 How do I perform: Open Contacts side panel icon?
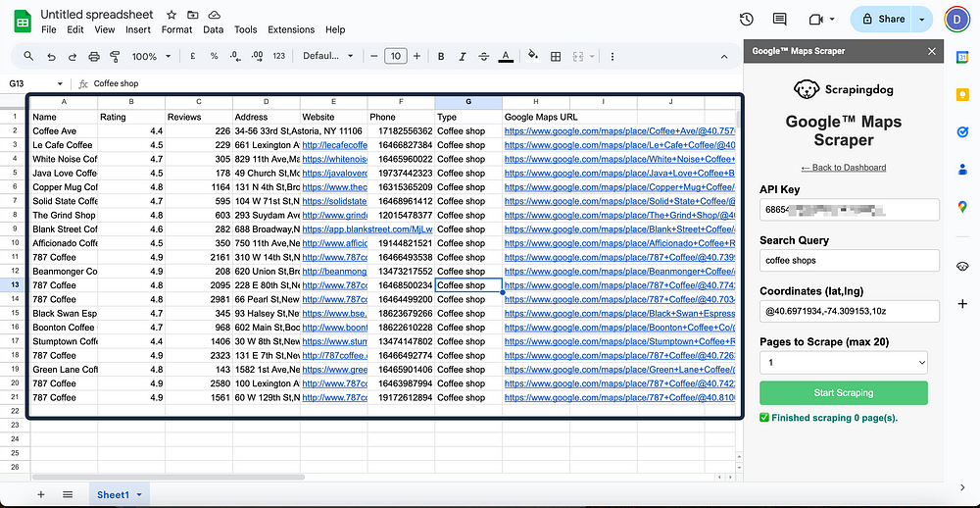962,169
